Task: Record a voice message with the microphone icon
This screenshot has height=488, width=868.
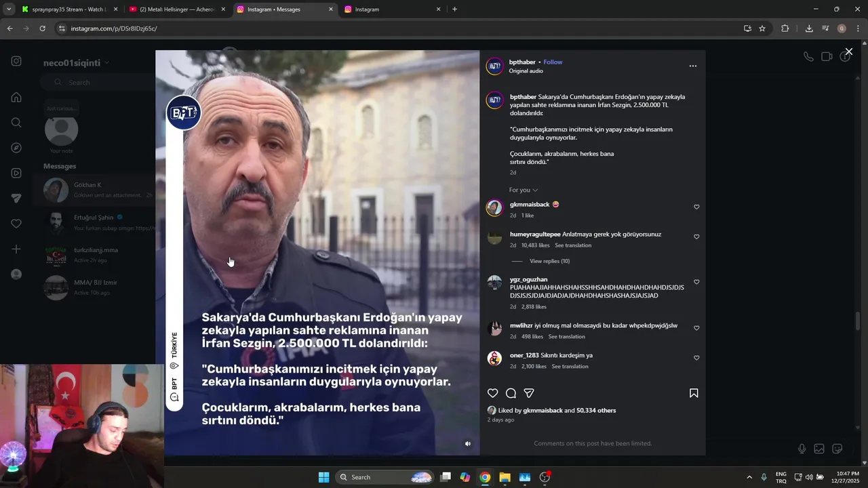Action: point(802,449)
